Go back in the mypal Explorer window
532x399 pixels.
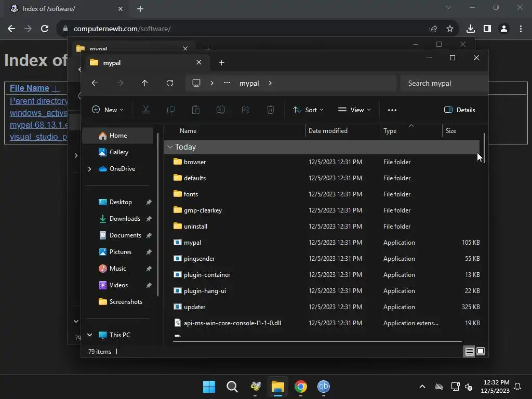tap(95, 83)
